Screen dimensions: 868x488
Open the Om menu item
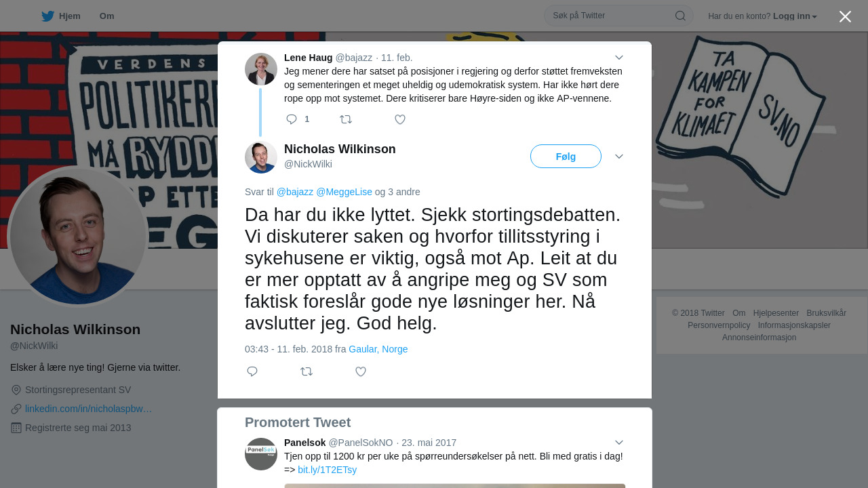point(106,16)
